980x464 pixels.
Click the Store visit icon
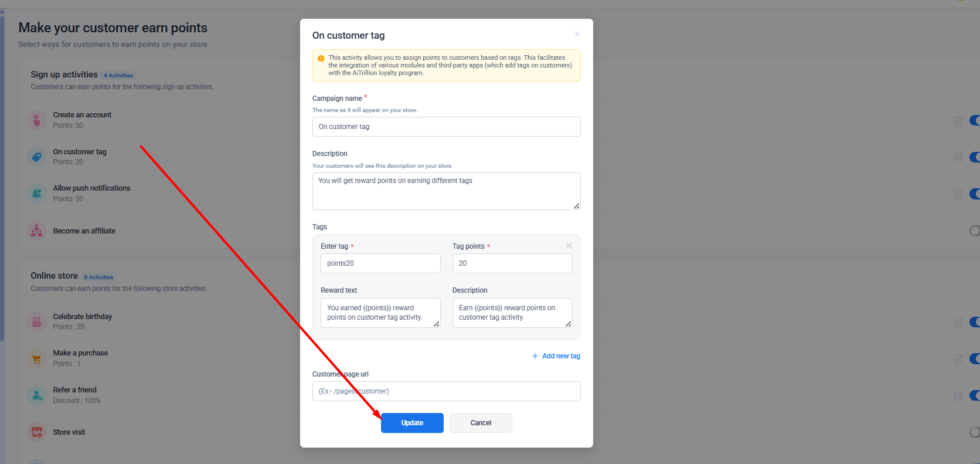pyautogui.click(x=36, y=432)
